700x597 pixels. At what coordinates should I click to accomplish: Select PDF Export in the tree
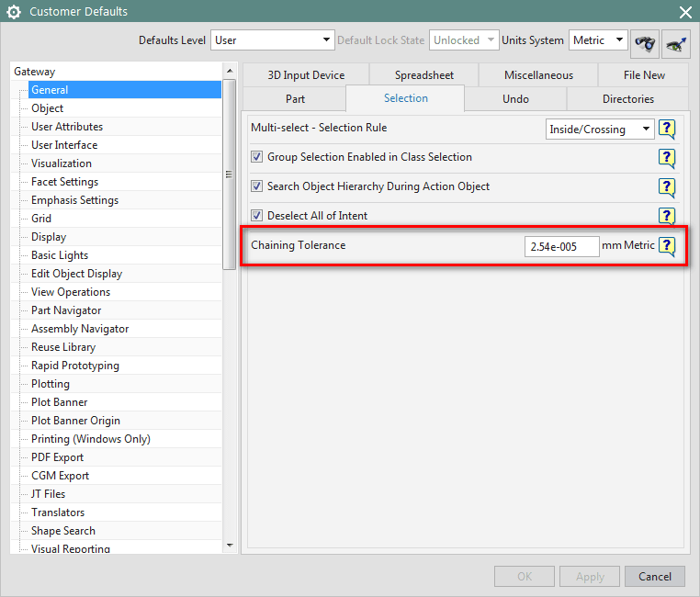[x=57, y=456]
